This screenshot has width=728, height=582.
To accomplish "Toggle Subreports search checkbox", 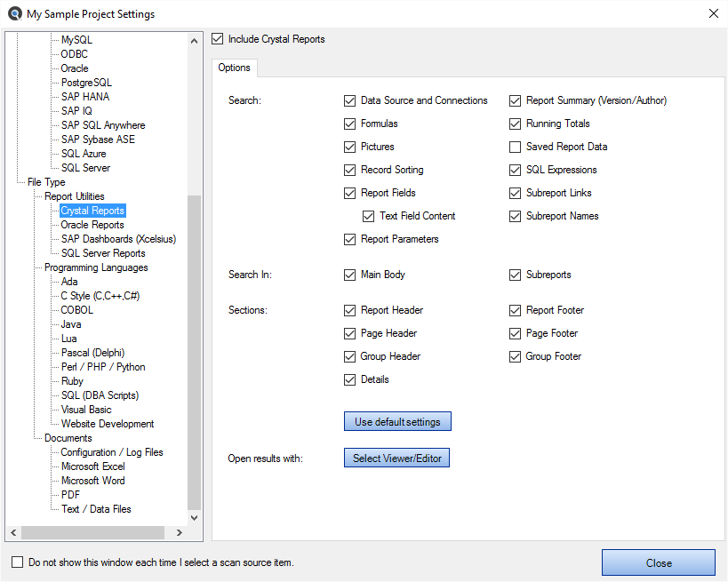I will pos(515,275).
